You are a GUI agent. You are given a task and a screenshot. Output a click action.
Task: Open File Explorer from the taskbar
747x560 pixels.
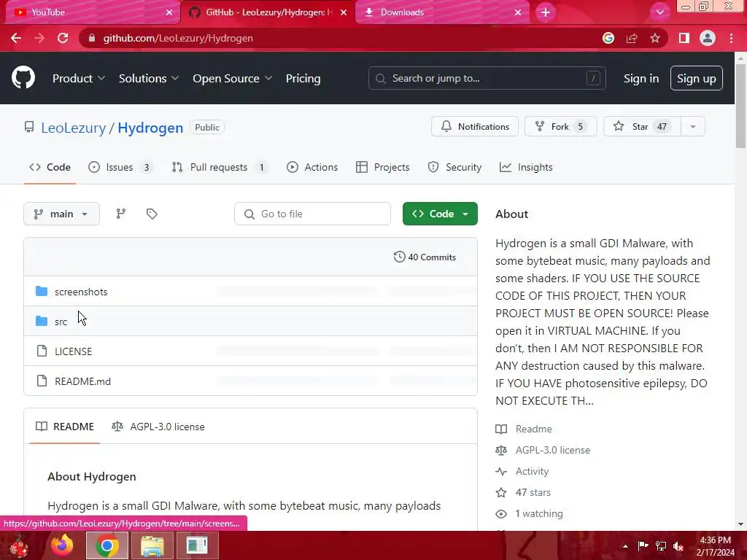(152, 545)
